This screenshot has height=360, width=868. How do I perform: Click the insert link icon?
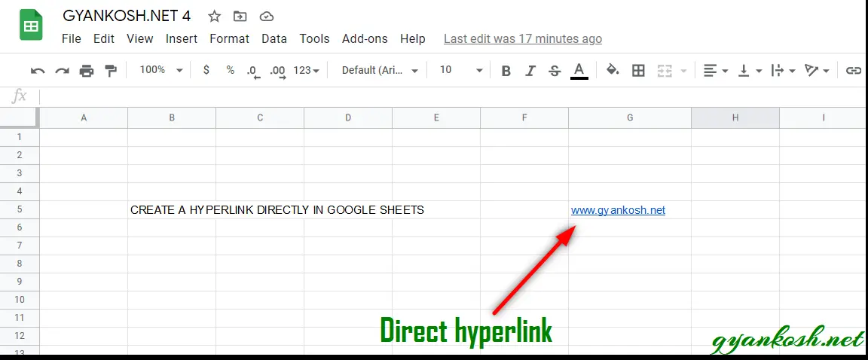pos(854,71)
